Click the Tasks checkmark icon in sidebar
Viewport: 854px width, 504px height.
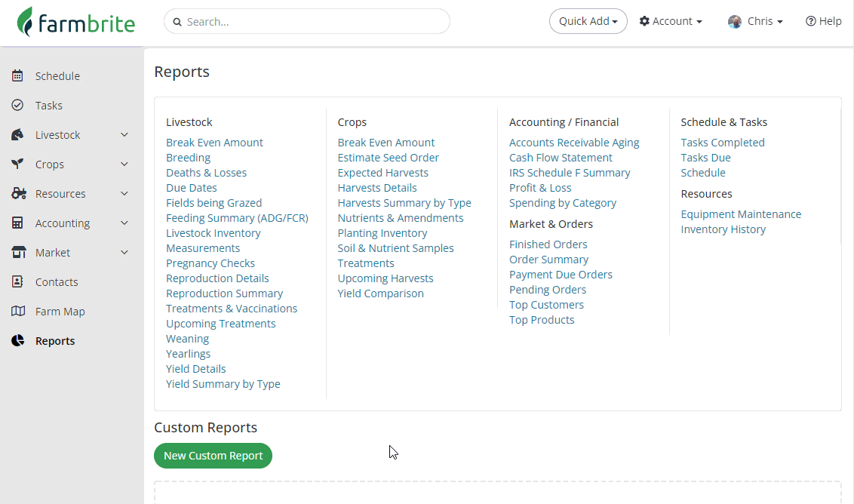point(17,105)
